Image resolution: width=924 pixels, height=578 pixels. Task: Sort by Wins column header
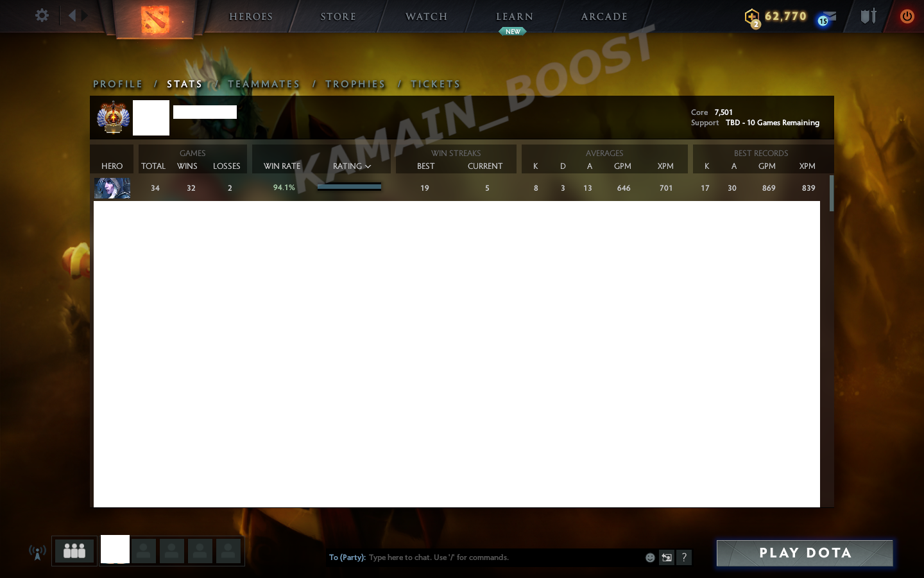coord(187,166)
